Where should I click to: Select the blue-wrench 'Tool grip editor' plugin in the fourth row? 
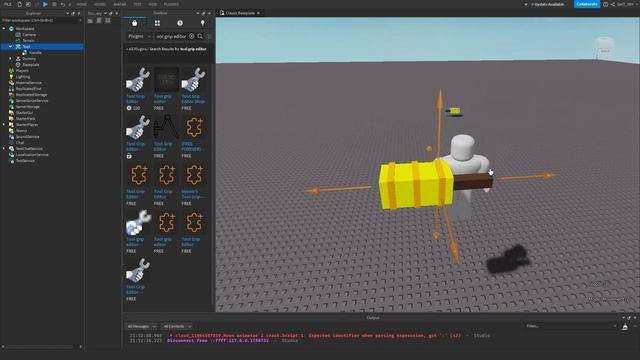pos(138,222)
